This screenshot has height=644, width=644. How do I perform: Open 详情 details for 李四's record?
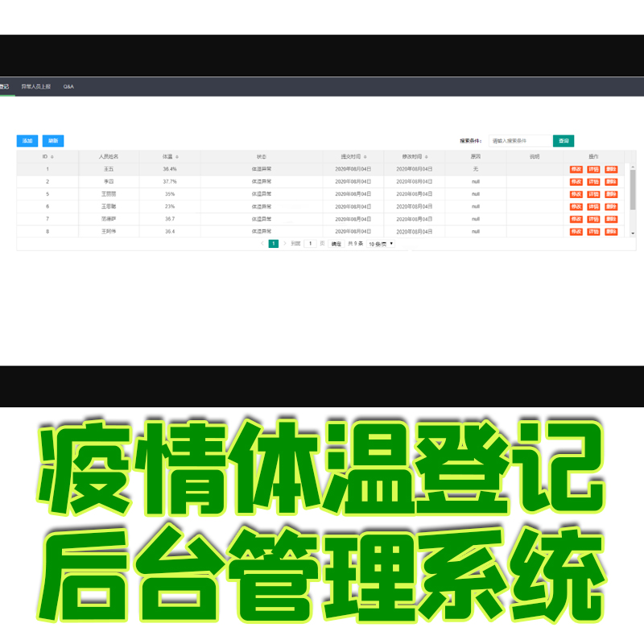593,180
